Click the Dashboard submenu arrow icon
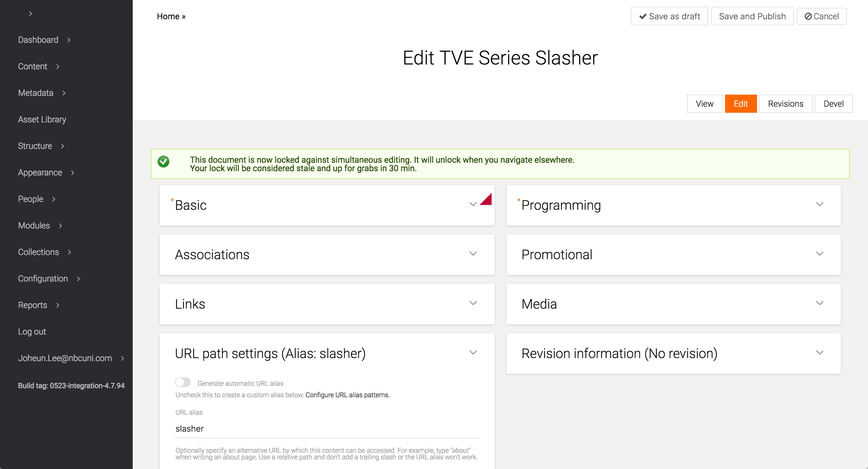The width and height of the screenshot is (868, 469). [69, 40]
